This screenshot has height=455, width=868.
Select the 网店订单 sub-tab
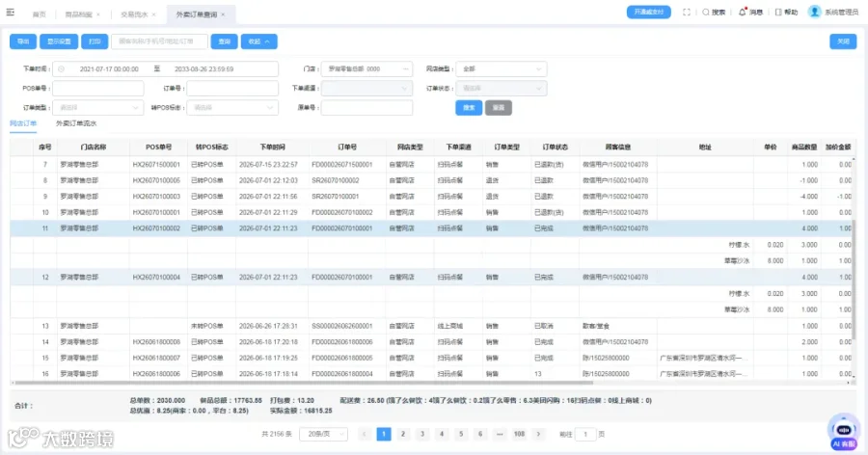pos(23,123)
